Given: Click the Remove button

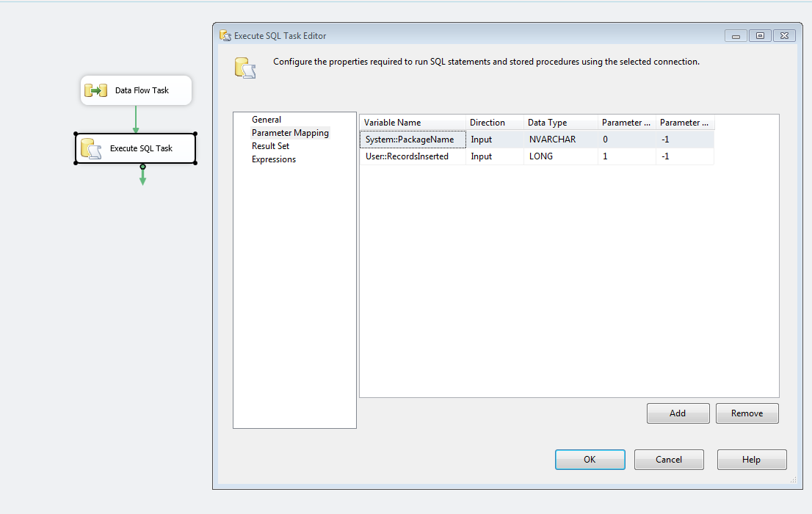Looking at the screenshot, I should (x=747, y=413).
